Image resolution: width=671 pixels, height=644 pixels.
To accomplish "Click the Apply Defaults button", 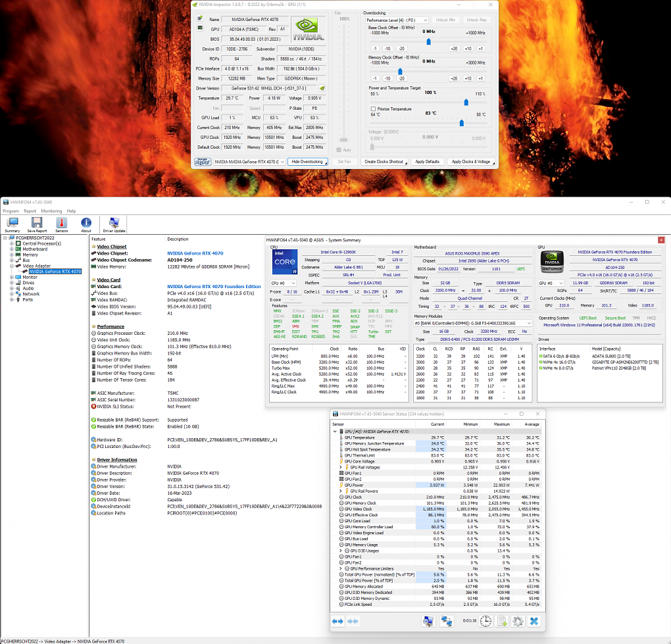I will [427, 162].
